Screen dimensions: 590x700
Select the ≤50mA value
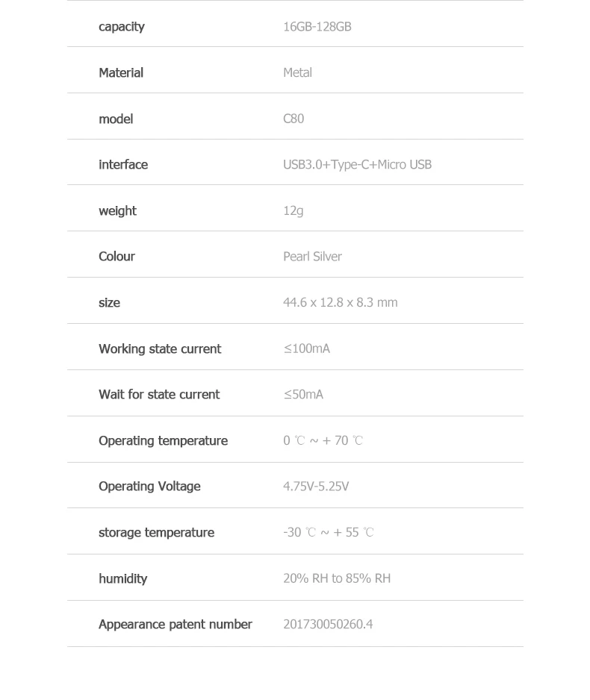tap(302, 395)
